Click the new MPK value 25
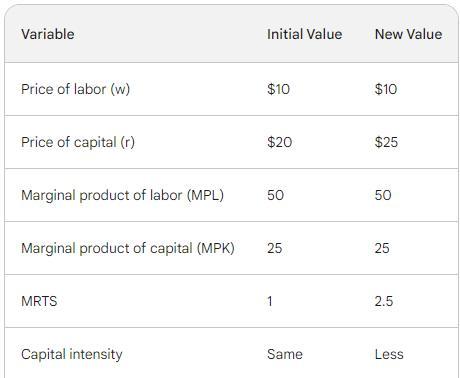Image resolution: width=460 pixels, height=378 pixels. click(382, 248)
